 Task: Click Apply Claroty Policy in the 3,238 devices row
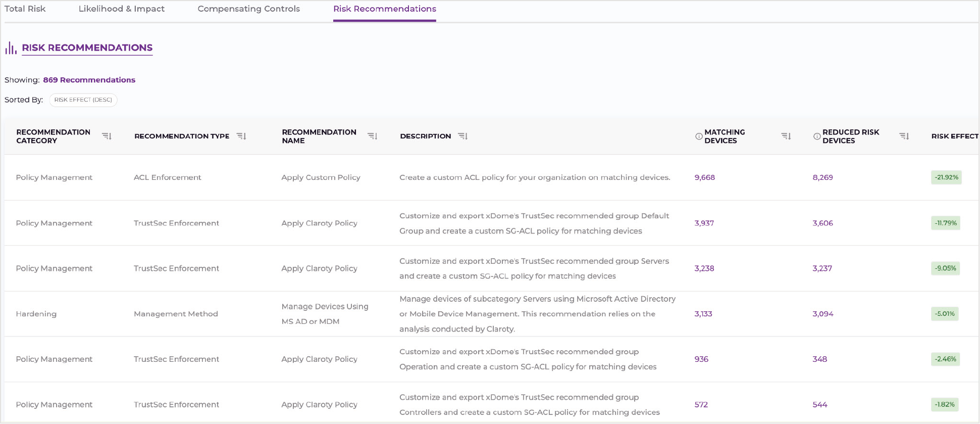[320, 268]
